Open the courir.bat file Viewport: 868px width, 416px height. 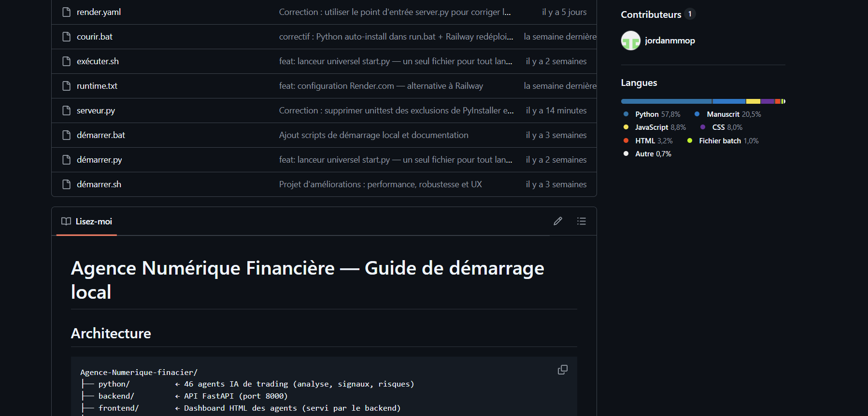[95, 37]
